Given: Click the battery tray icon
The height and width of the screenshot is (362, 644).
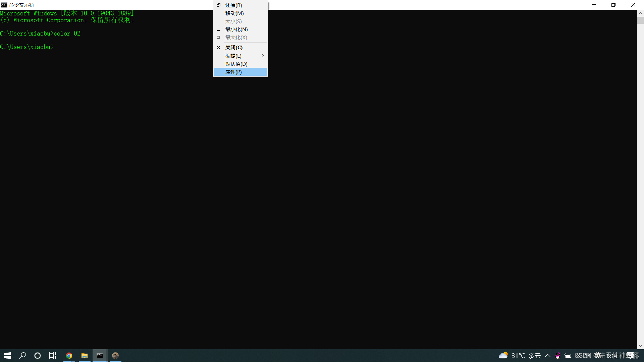Looking at the screenshot, I should point(568,356).
